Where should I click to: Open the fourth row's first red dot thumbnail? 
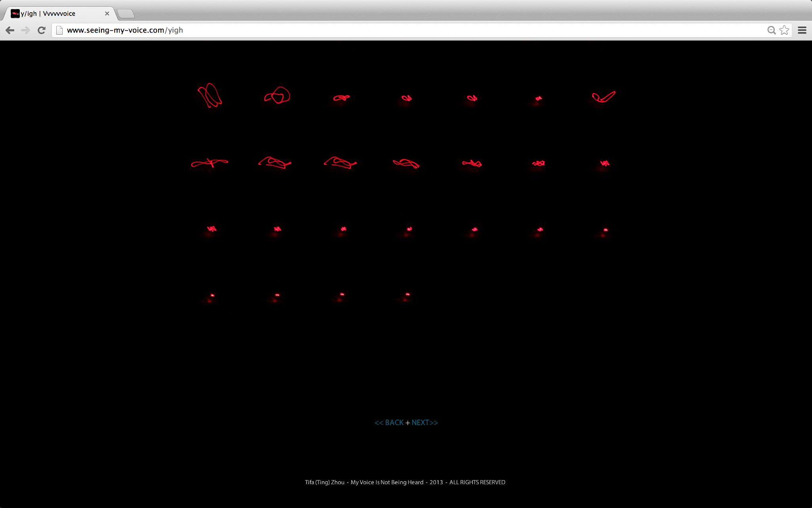point(212,295)
